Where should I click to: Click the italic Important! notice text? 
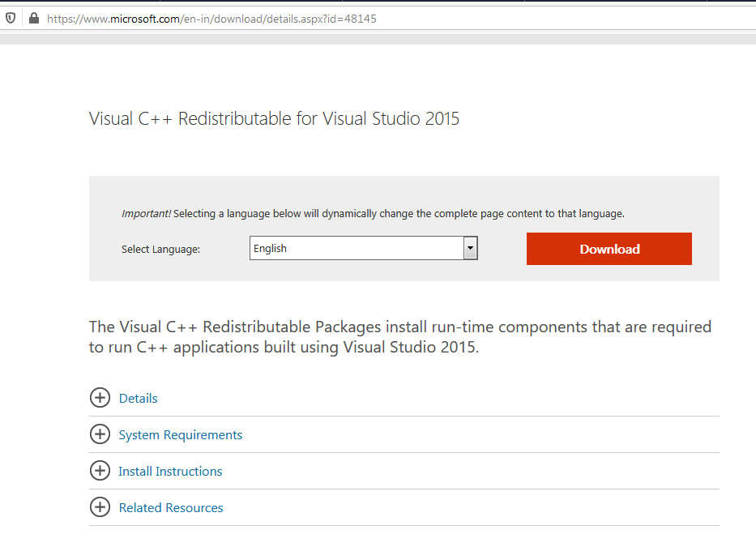pos(146,214)
